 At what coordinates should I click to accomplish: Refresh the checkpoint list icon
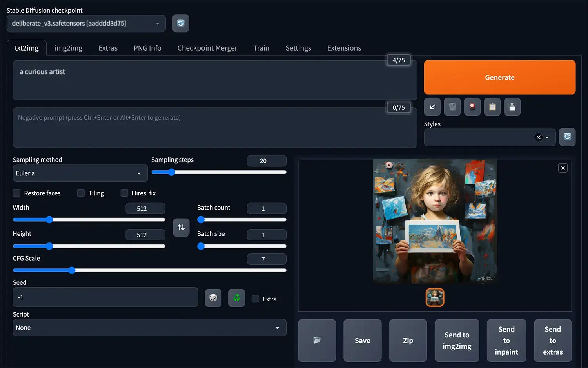(x=181, y=23)
